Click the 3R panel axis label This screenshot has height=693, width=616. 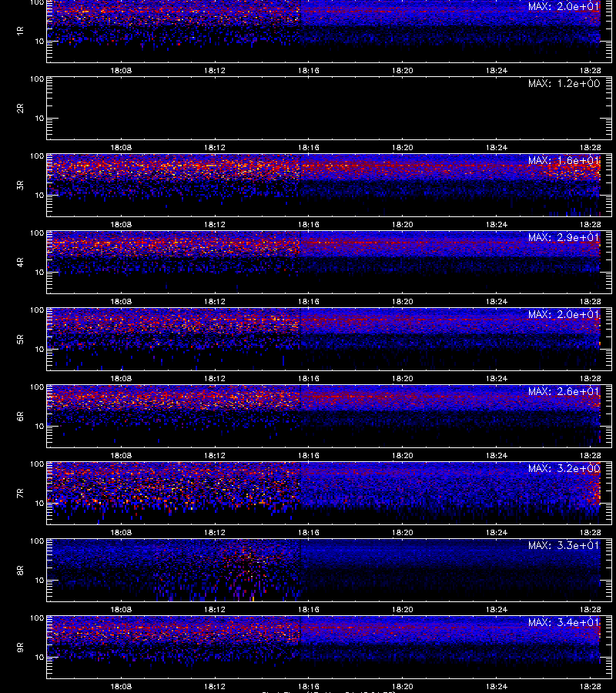[x=20, y=185]
